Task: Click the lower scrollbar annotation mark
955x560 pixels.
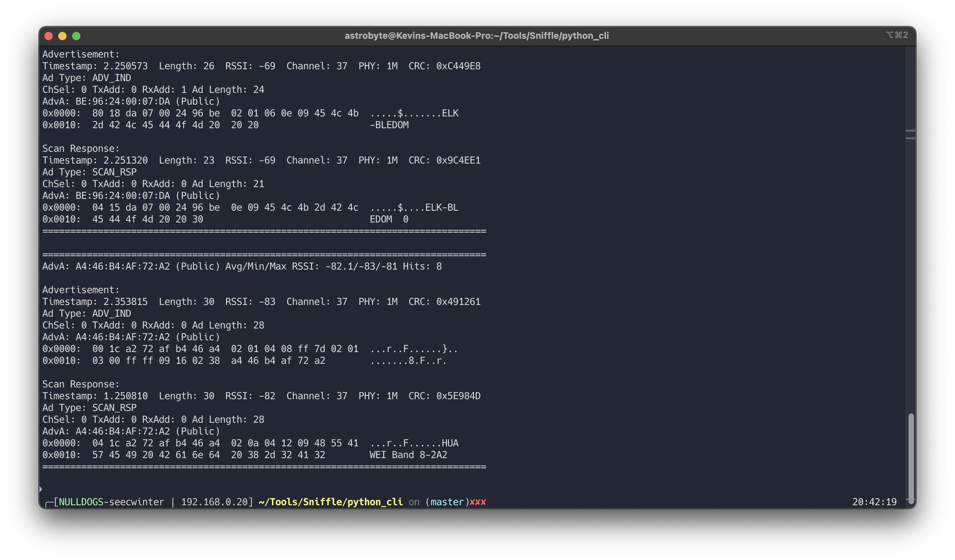Action: [x=910, y=138]
